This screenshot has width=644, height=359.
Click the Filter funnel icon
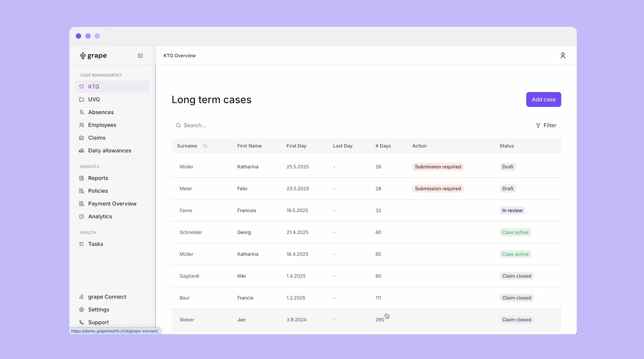coord(538,126)
